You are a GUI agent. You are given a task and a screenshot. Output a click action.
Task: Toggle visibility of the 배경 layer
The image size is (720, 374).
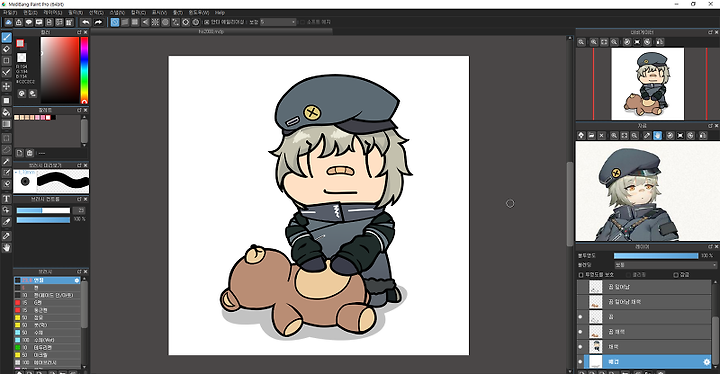tap(580, 362)
